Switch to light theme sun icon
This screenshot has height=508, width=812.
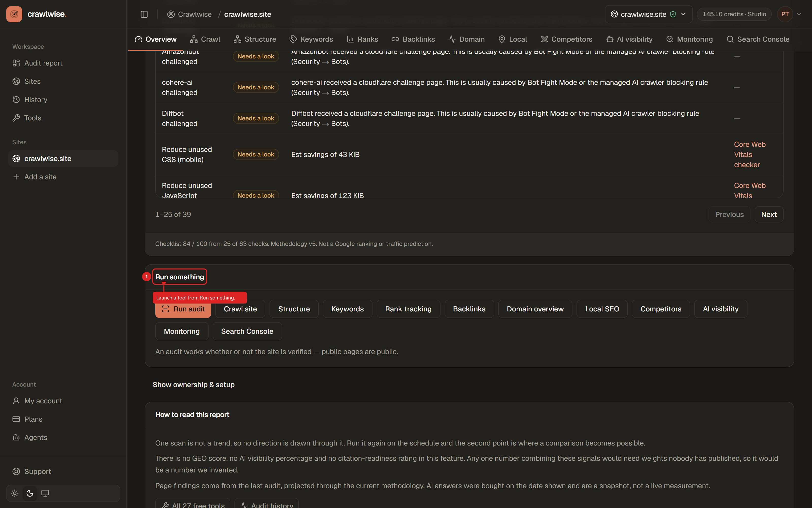point(15,493)
